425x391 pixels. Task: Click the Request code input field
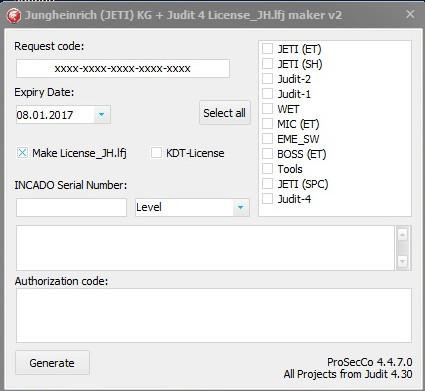(123, 68)
